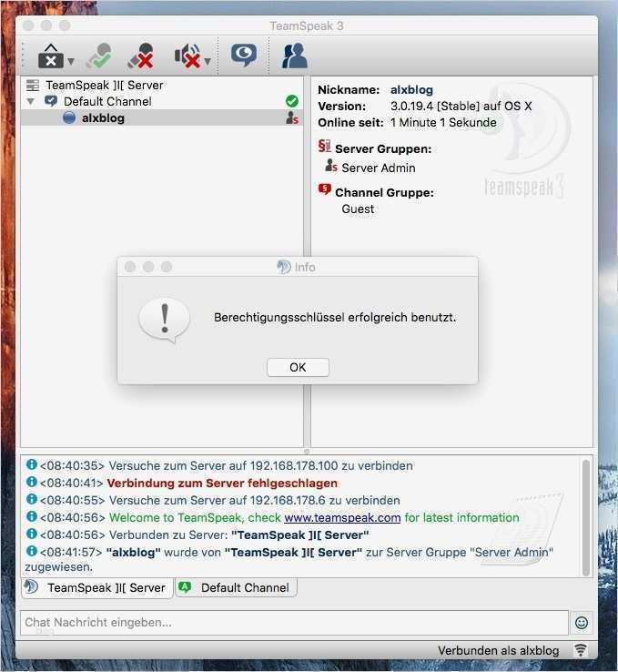Open the emoticon smiley picker button

[x=582, y=623]
